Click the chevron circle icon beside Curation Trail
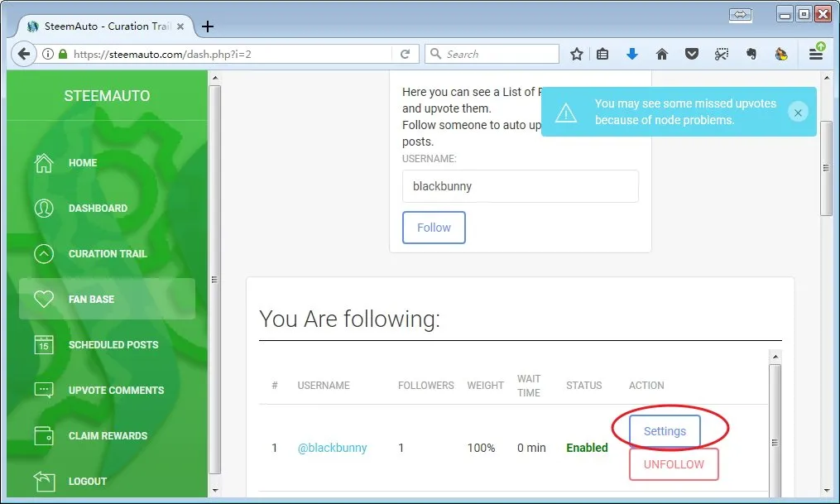This screenshot has height=504, width=840. 44,254
